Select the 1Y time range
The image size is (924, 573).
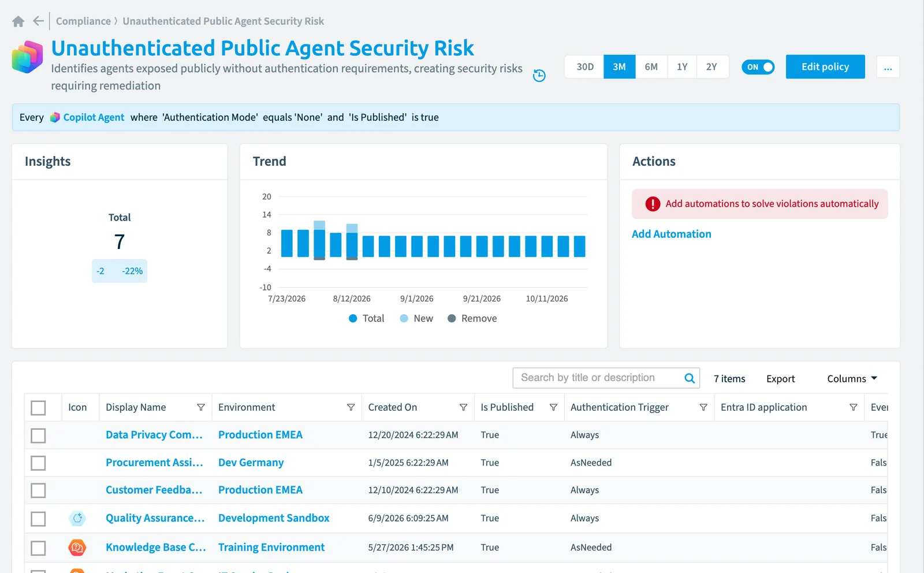682,67
